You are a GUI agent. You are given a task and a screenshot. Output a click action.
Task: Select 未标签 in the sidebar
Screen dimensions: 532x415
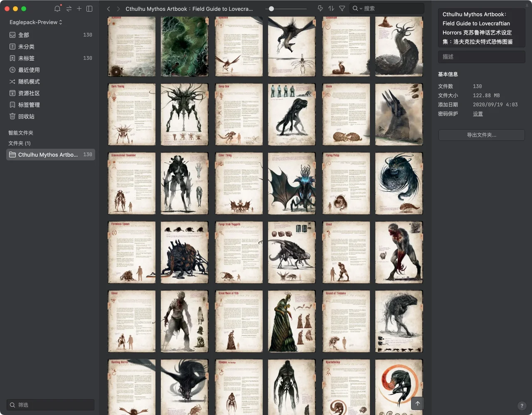pyautogui.click(x=51, y=58)
